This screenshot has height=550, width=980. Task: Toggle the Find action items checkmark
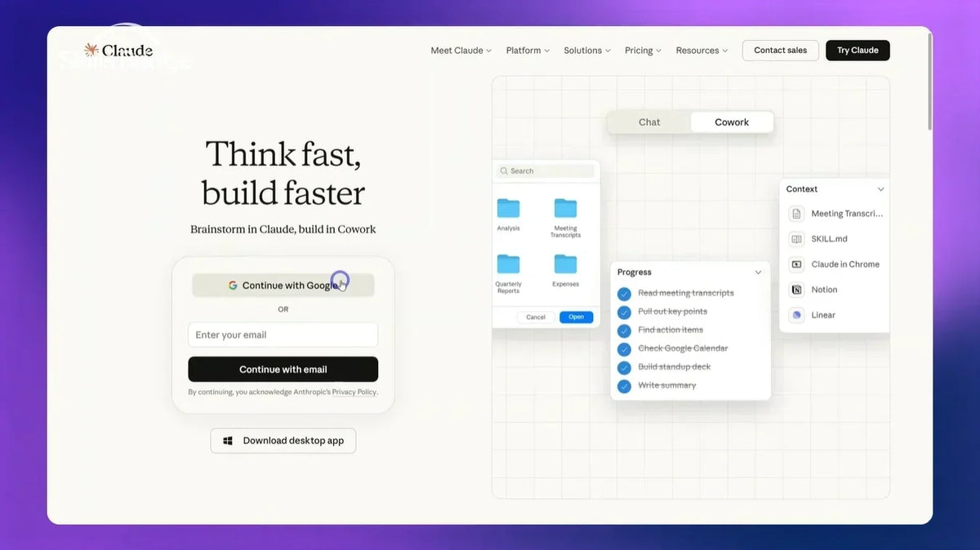point(624,330)
